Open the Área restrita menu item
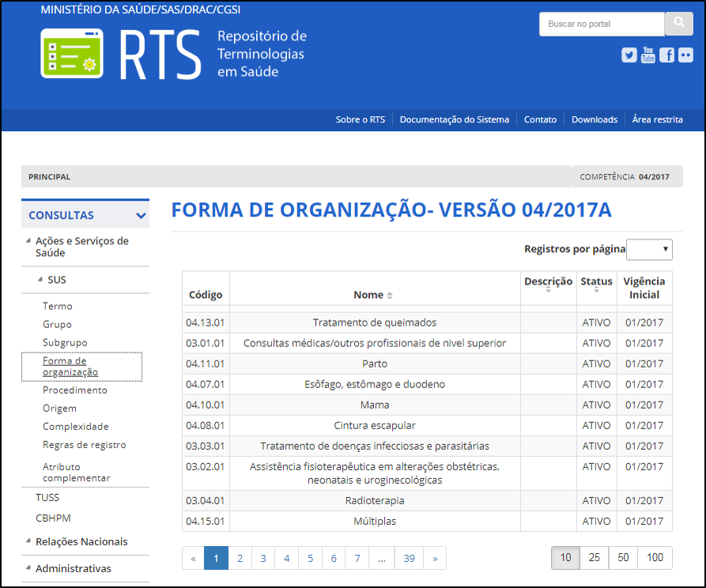Screen dimensions: 706x588 click(657, 120)
